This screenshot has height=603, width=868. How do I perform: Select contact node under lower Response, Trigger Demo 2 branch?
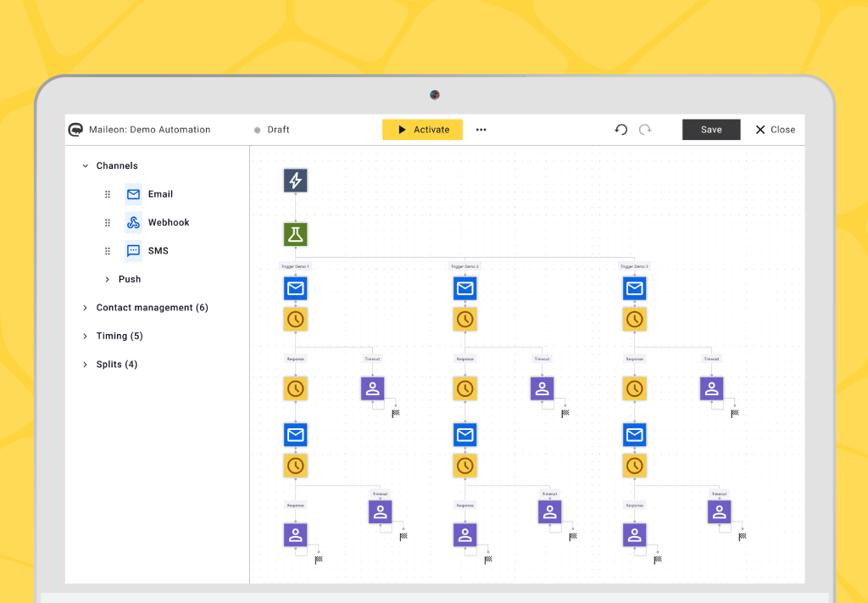click(465, 535)
